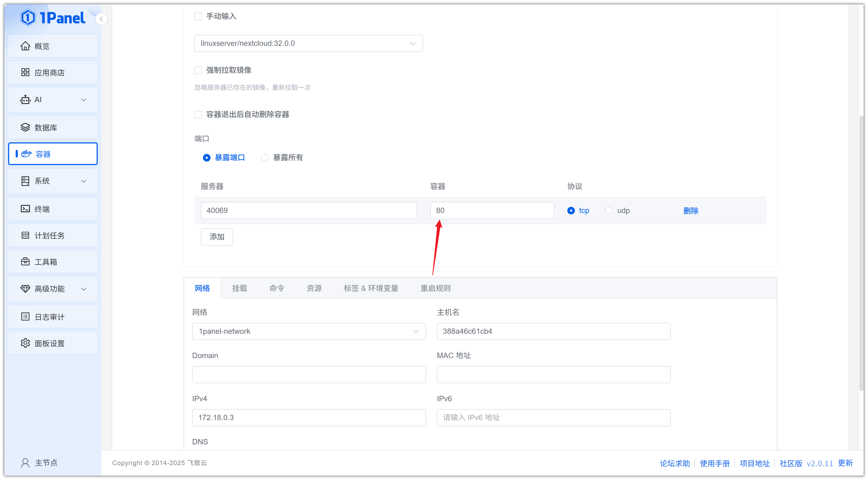Check auto-delete container after exit

click(198, 114)
